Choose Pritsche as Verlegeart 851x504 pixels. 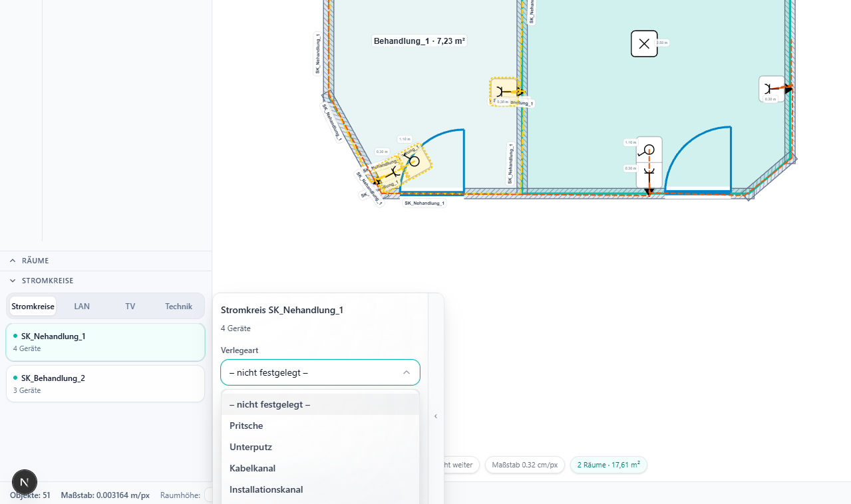(x=320, y=426)
